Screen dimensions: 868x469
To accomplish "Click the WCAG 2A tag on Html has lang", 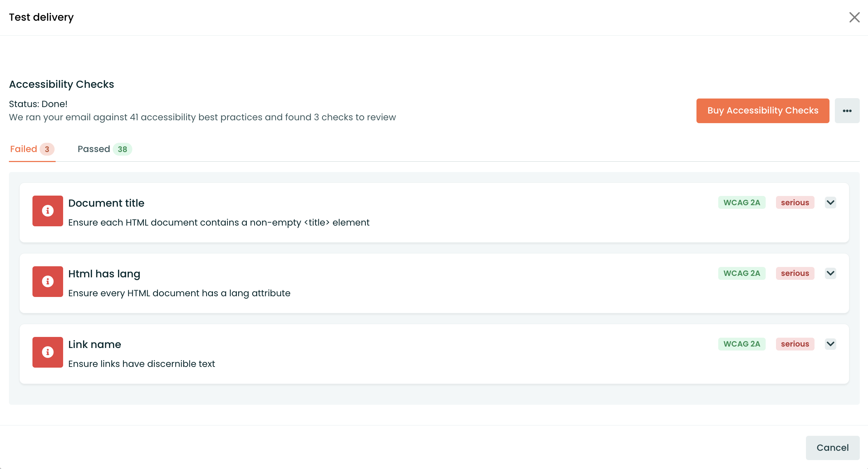I will tap(742, 273).
